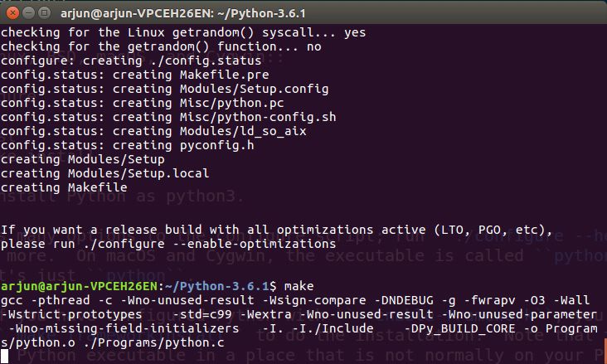Image resolution: width=607 pixels, height=364 pixels.
Task: Click the text 'Misc/python-config.sh'
Action: (258, 117)
